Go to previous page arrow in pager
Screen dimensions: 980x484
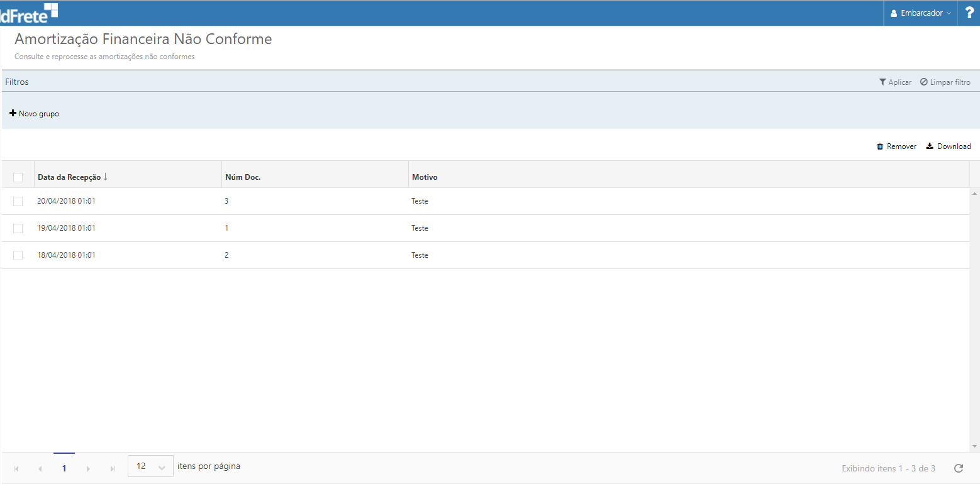(40, 469)
